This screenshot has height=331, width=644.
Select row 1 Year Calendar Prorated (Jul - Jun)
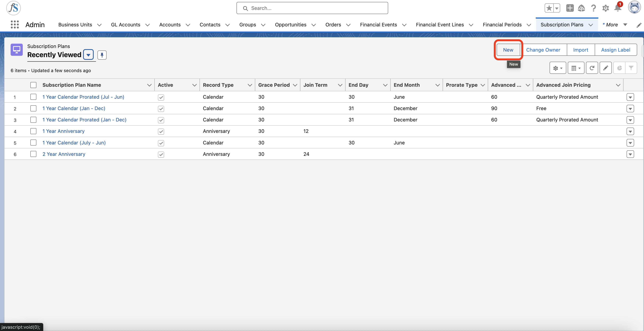[33, 97]
